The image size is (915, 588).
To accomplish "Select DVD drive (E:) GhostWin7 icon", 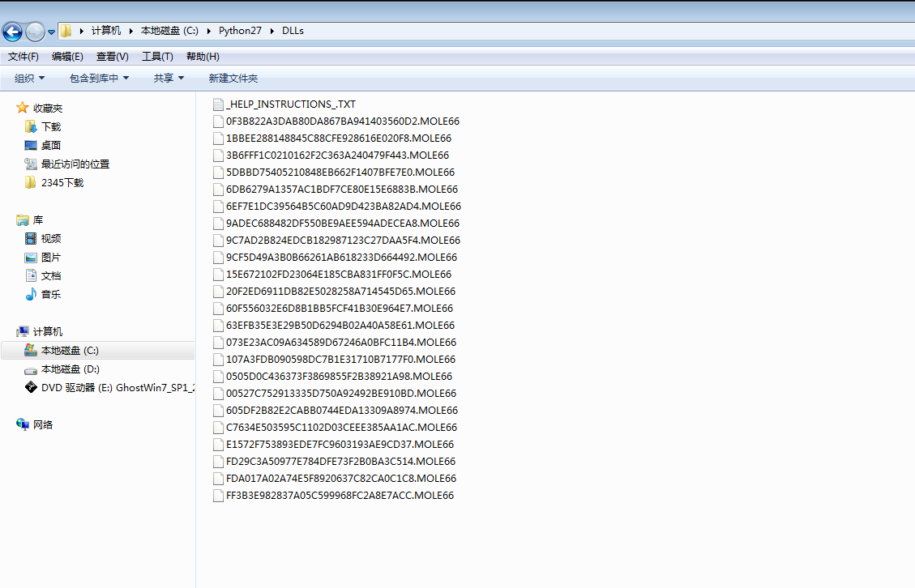I will pyautogui.click(x=31, y=388).
